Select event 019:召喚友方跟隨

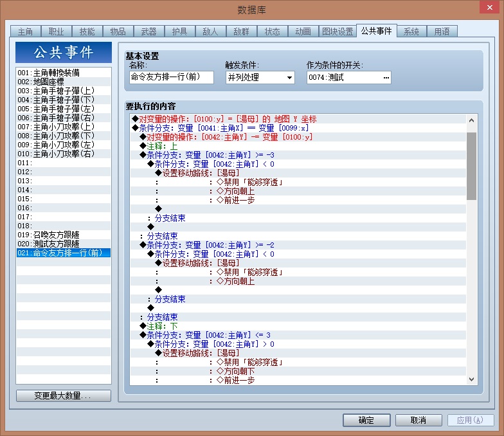coord(63,235)
